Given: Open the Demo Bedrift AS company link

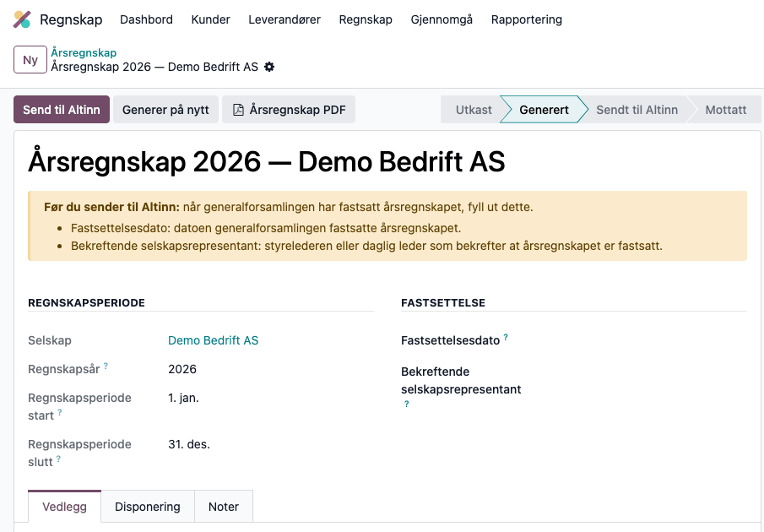Looking at the screenshot, I should click(214, 340).
